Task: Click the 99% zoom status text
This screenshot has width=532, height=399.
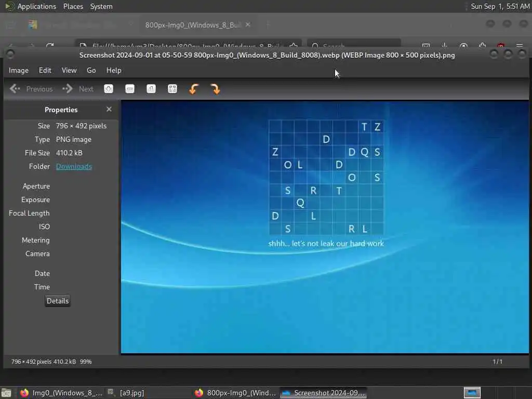Action: 86,362
